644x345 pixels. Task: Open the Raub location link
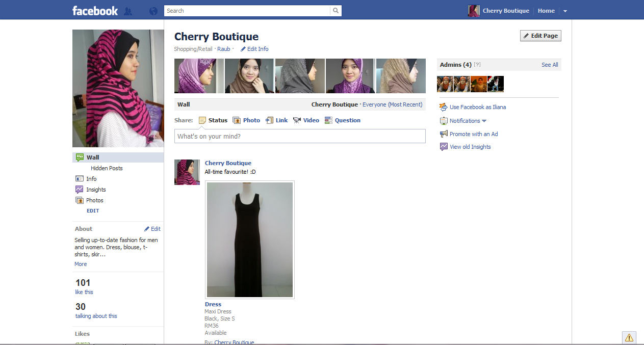coord(224,49)
